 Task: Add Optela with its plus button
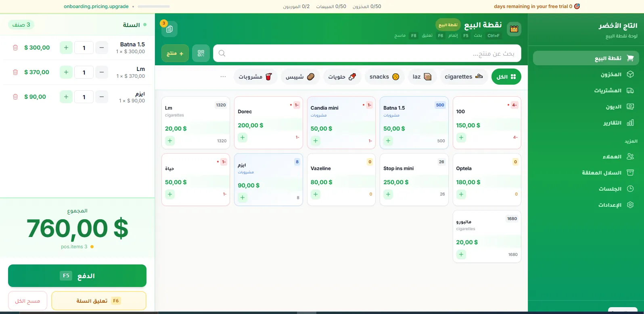pos(461,194)
